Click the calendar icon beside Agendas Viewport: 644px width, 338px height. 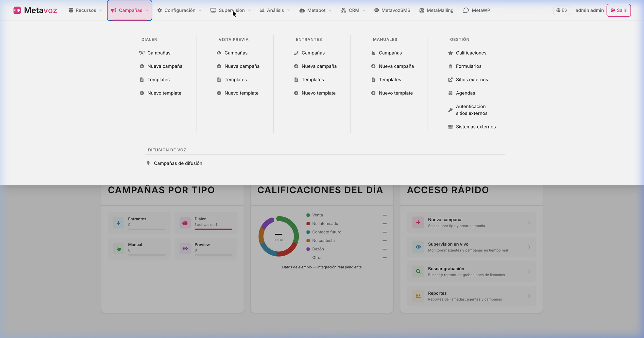pyautogui.click(x=450, y=93)
